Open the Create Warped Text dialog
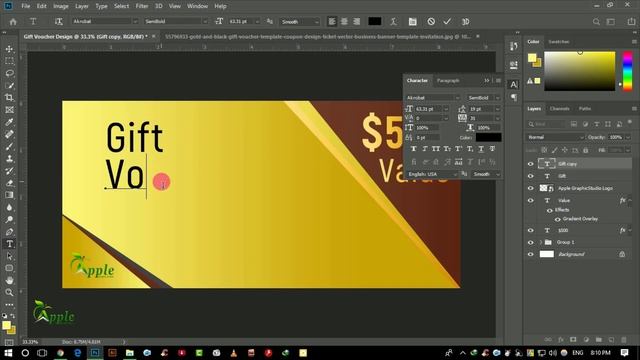This screenshot has width=640, height=360. (x=393, y=22)
